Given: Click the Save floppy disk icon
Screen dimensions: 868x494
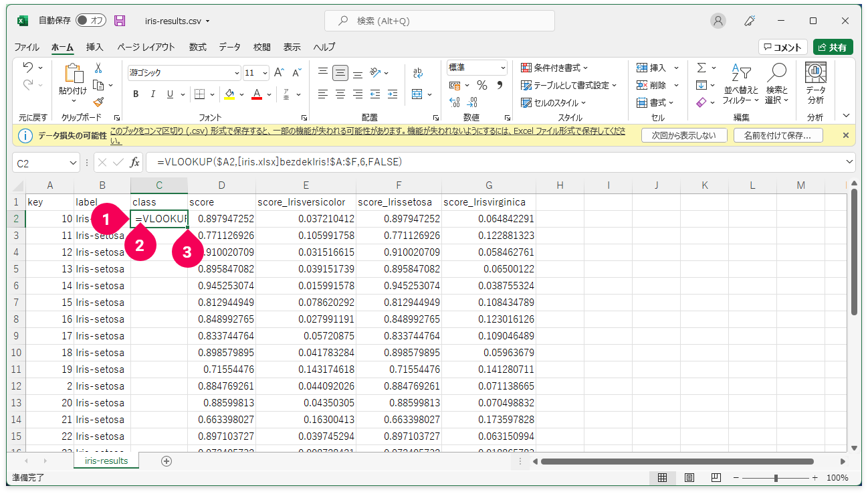Looking at the screenshot, I should (120, 21).
